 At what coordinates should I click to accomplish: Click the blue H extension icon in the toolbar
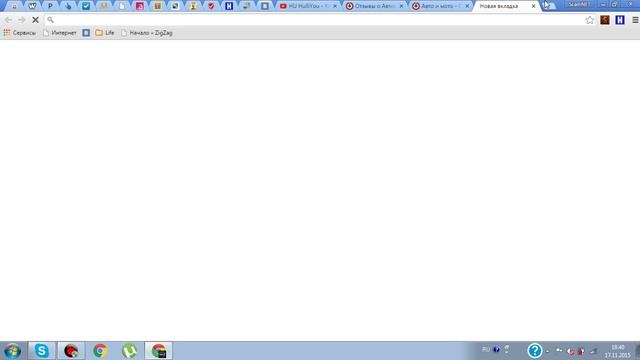tap(620, 20)
